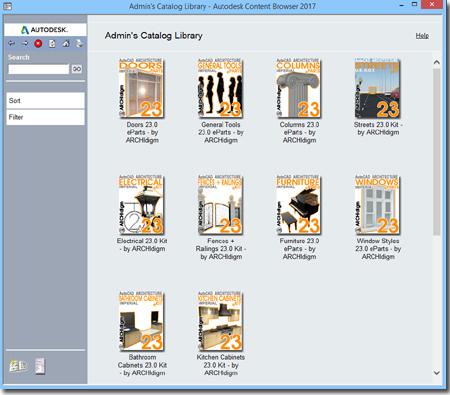This screenshot has height=395, width=450.
Task: Open the Furniture 23.0 eParts catalog thumbnail
Action: [x=299, y=204]
